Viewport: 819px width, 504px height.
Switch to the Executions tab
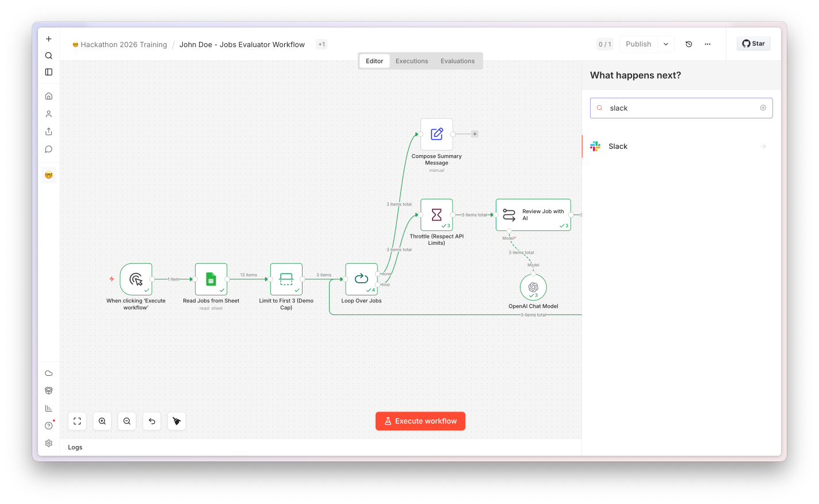pos(412,61)
